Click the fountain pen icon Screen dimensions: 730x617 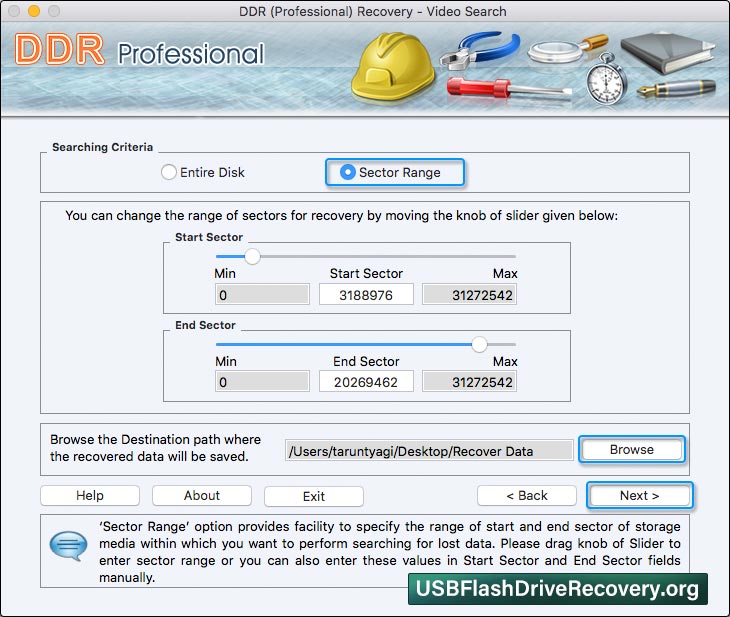click(676, 88)
